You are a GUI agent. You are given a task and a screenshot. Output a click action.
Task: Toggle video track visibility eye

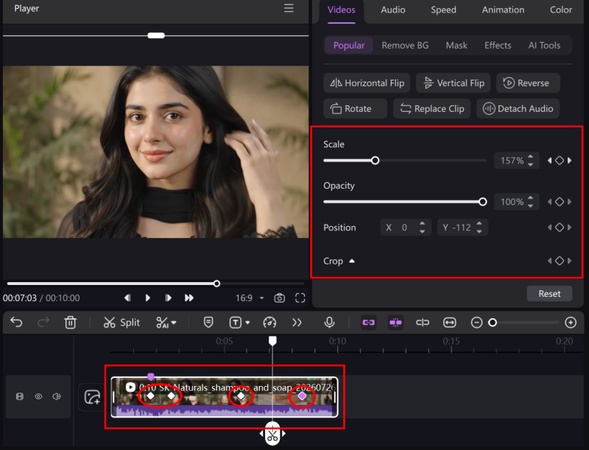pos(38,397)
